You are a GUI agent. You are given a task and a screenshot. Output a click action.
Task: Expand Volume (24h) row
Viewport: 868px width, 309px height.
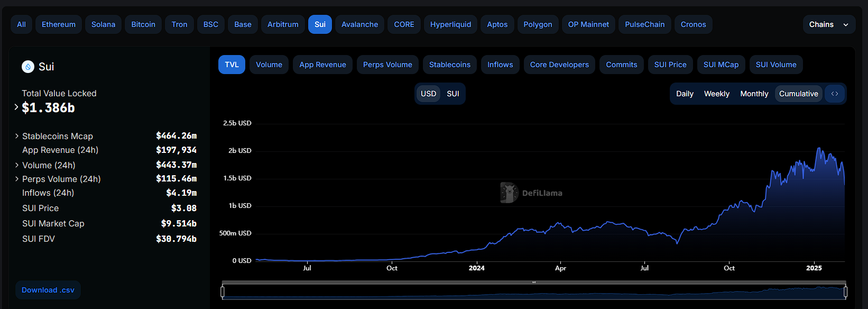(x=17, y=165)
